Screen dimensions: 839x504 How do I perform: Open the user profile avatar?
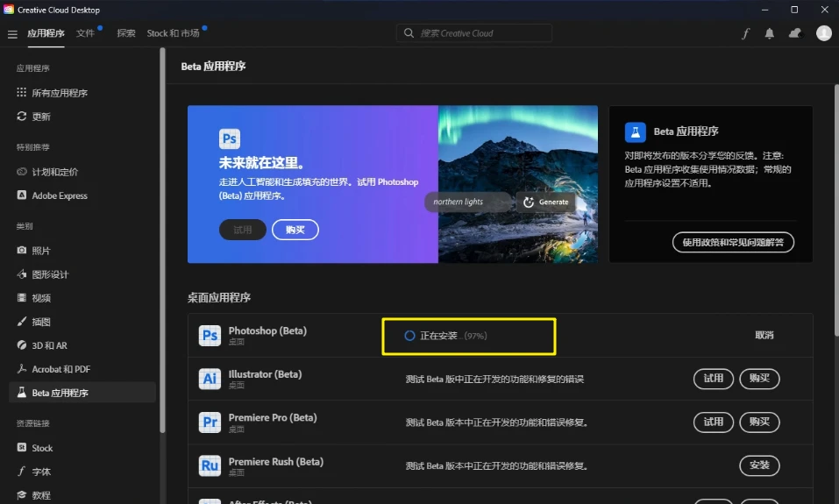pos(823,33)
